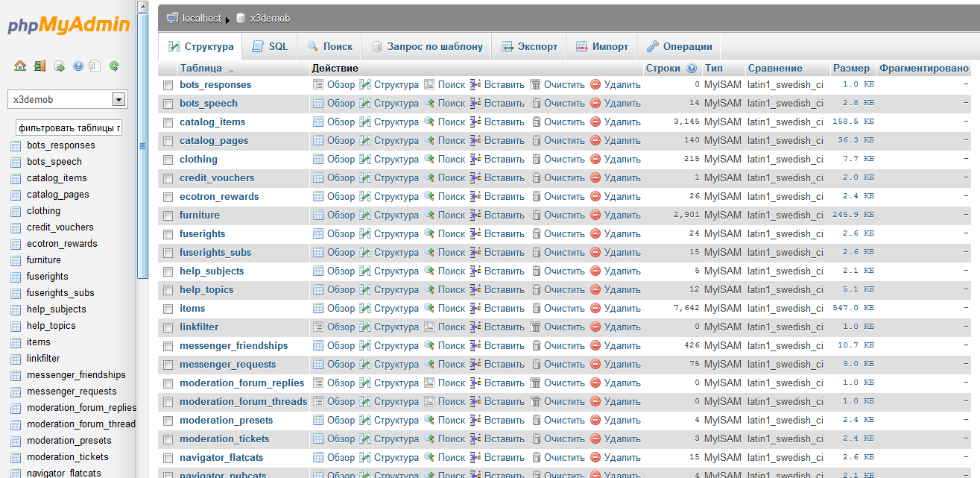This screenshot has height=478, width=980.
Task: Open the Documentation page icon in sidebar
Action: click(x=94, y=66)
